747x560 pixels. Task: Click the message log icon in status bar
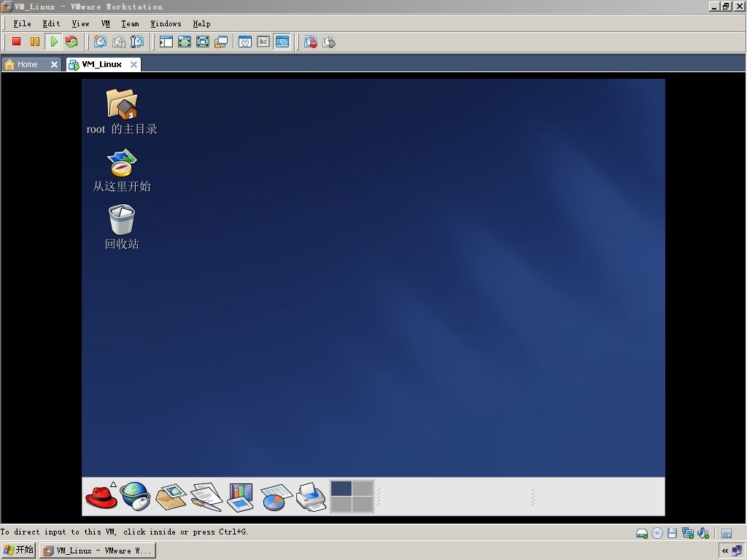727,533
